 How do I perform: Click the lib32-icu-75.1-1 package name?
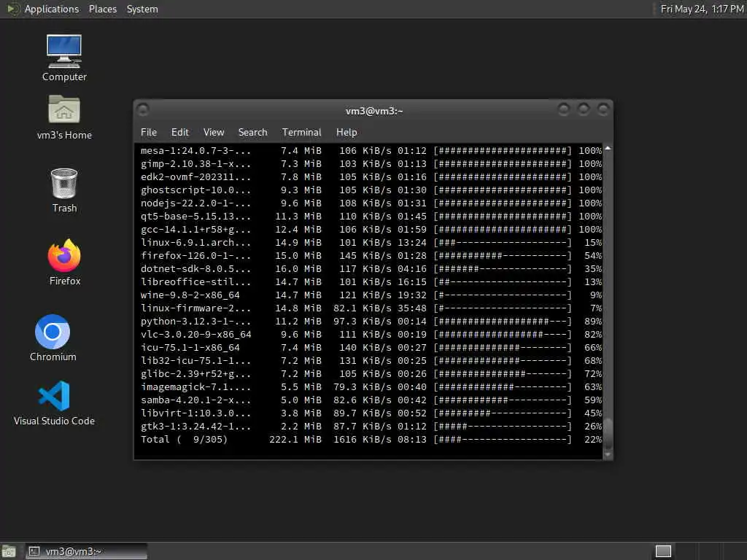pos(196,360)
